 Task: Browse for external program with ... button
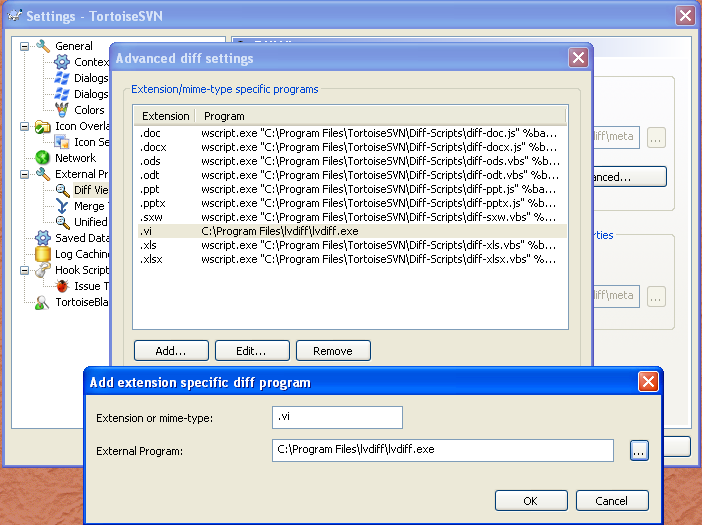[640, 451]
